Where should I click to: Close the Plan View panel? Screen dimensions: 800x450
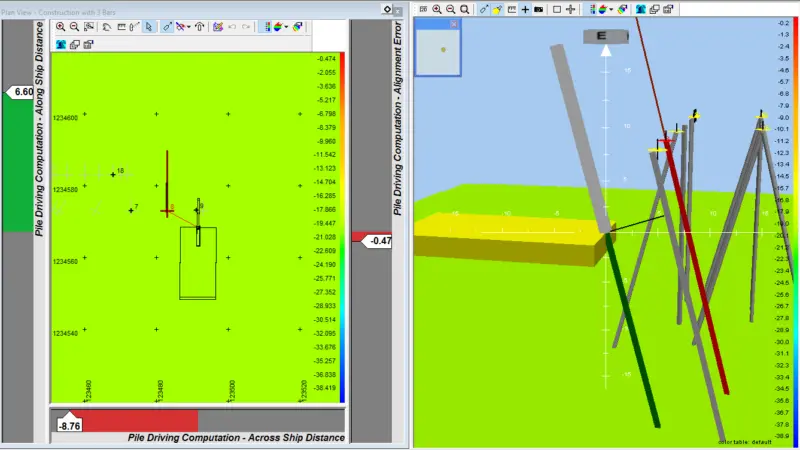398,10
